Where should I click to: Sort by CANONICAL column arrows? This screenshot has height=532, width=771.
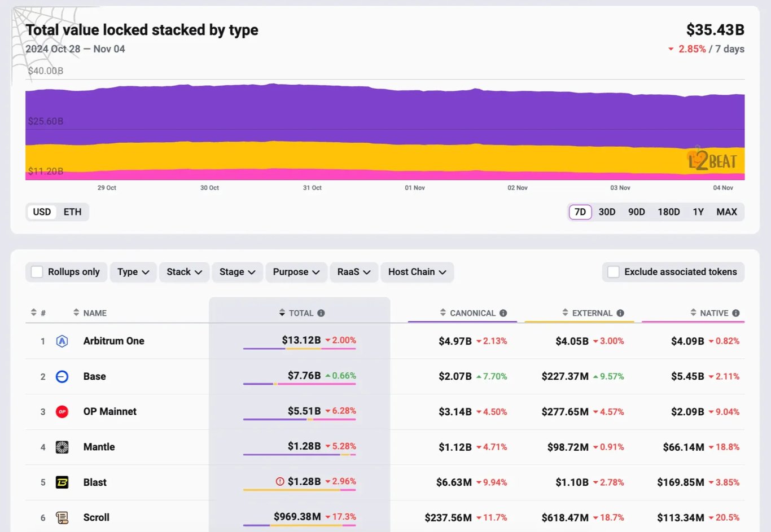[x=443, y=313]
